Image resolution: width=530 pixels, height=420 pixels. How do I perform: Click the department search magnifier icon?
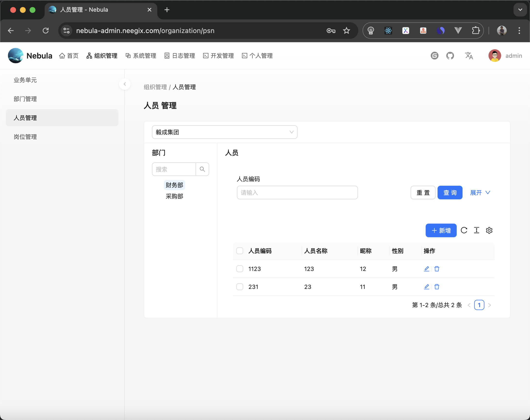(202, 169)
